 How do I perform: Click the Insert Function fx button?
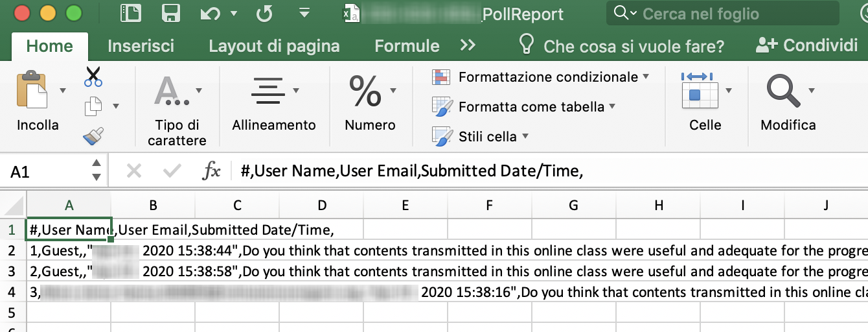click(212, 171)
